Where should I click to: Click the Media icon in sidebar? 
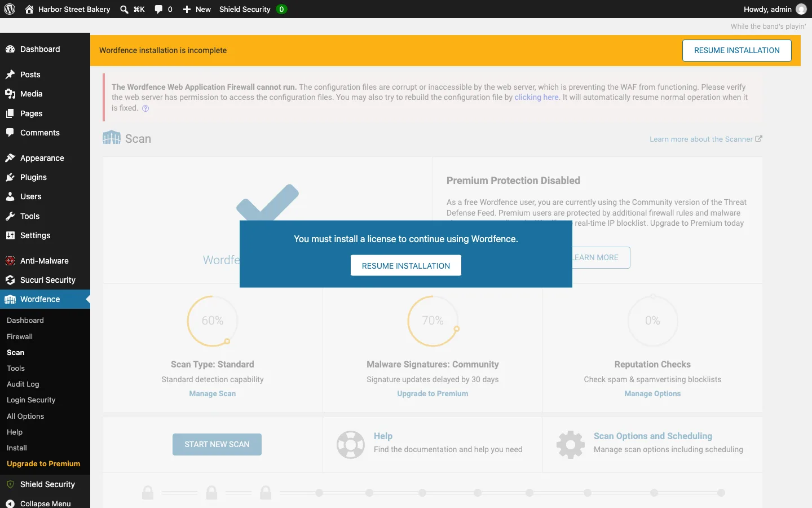click(x=10, y=94)
